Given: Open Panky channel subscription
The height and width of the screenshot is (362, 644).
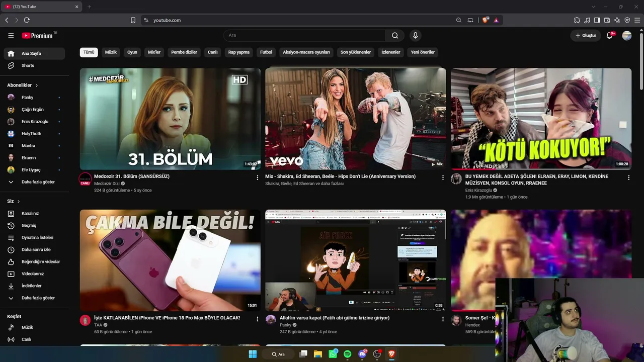Looking at the screenshot, I should click(x=34, y=97).
